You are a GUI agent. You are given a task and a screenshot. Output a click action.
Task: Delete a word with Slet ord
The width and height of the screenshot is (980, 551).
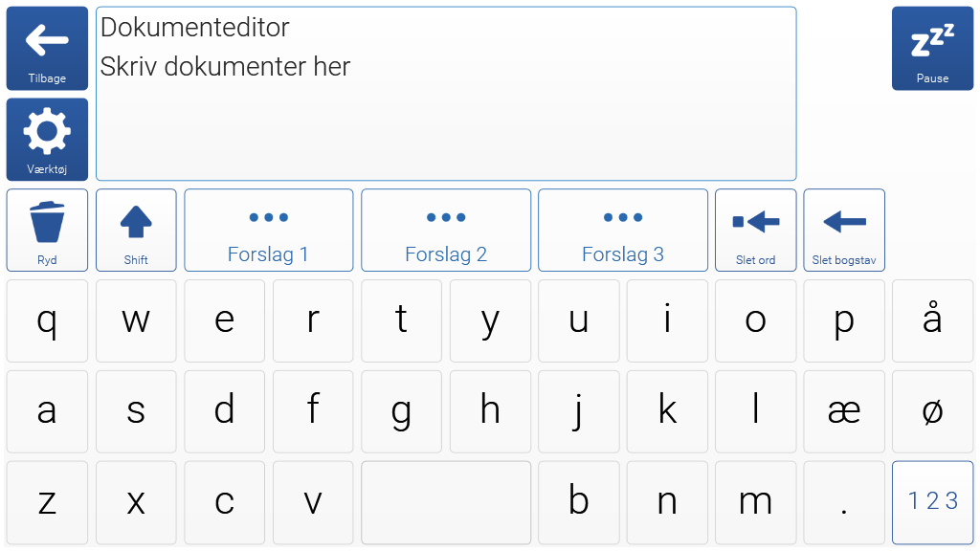click(x=756, y=231)
